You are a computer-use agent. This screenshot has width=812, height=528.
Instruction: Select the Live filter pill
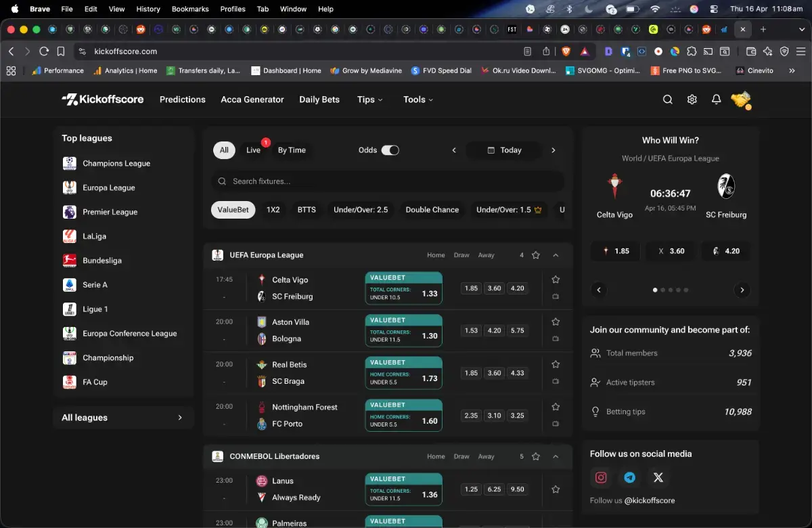(x=254, y=150)
